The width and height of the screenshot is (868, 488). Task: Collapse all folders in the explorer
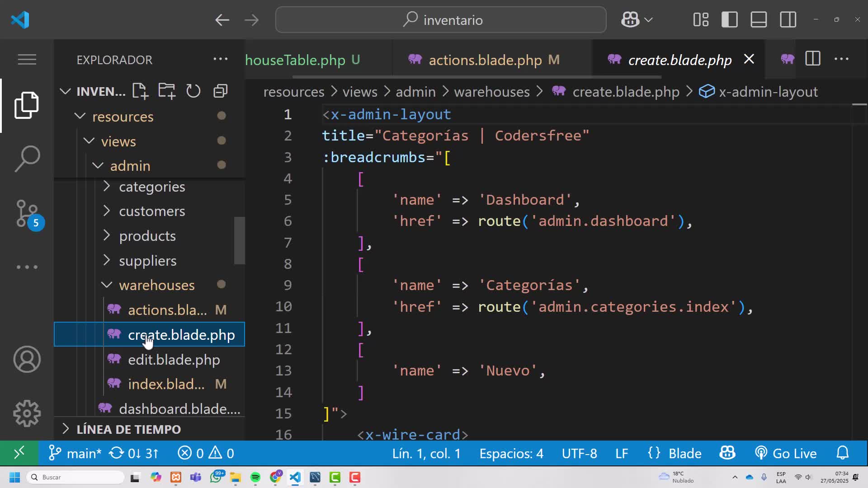click(220, 91)
